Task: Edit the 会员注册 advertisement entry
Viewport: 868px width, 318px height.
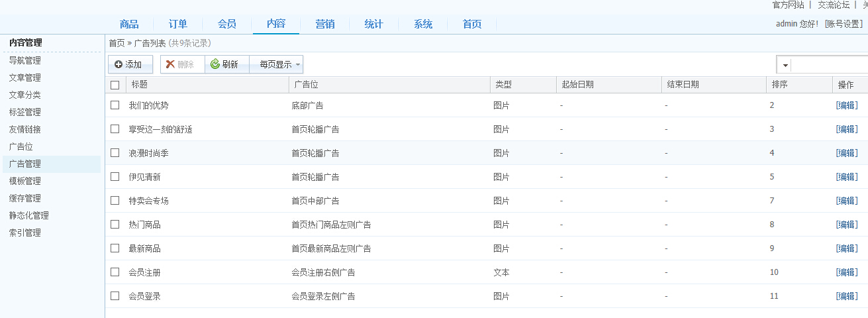Action: click(x=847, y=272)
